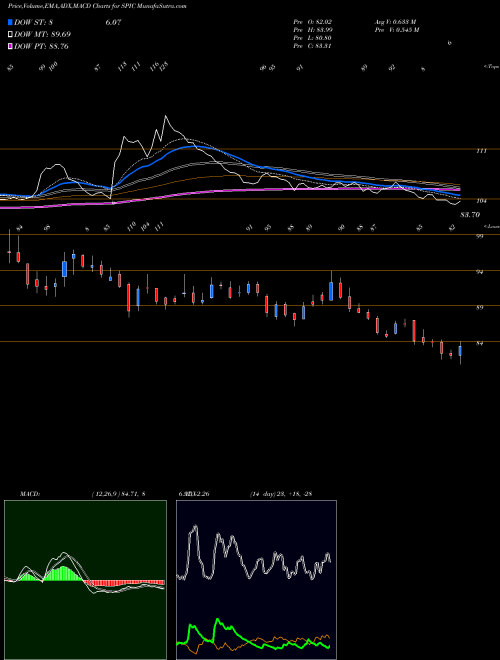Click the "DOW PT: 88.76" legend label

41,46
